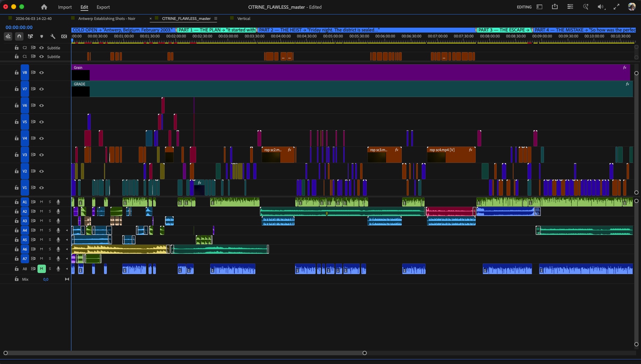Screen dimensions: 641x364
Task: Mute track A1 with its M button
Action: pos(42,202)
